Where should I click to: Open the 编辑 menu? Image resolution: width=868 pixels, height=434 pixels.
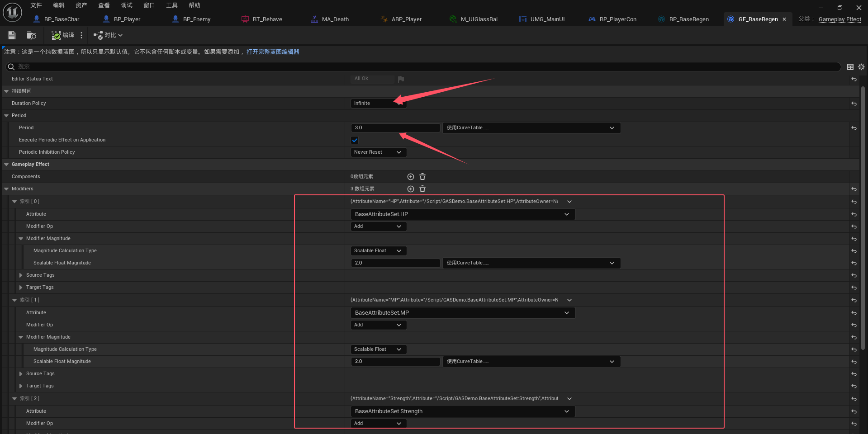tap(59, 5)
